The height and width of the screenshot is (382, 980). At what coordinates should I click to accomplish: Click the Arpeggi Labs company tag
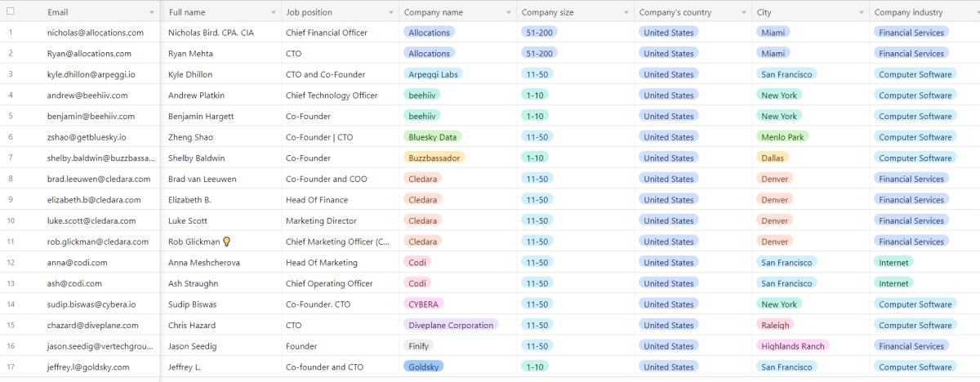(433, 74)
